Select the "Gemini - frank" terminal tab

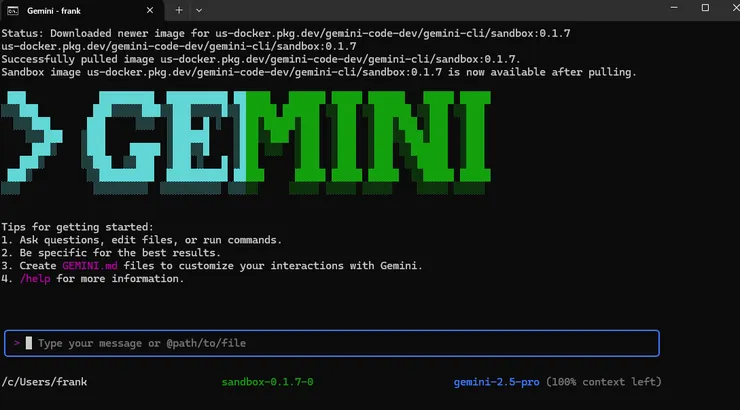82,10
